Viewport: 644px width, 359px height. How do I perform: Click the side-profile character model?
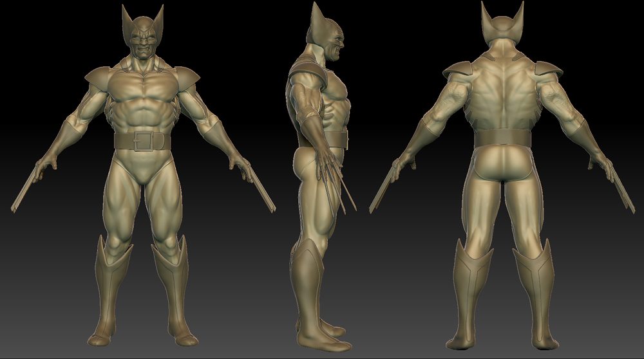click(320, 178)
